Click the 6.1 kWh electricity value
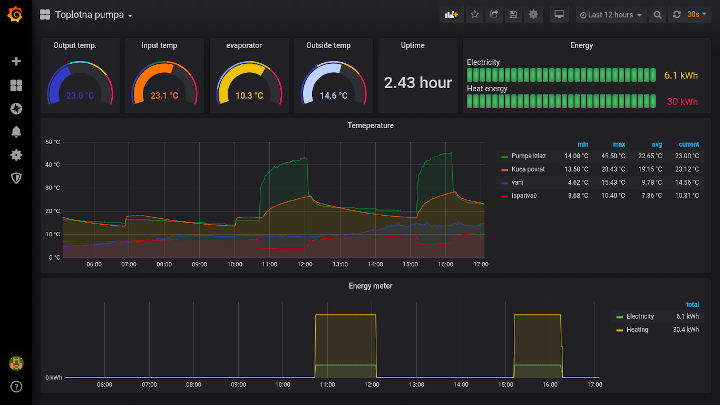Viewport: 720px width, 405px height. click(x=681, y=75)
